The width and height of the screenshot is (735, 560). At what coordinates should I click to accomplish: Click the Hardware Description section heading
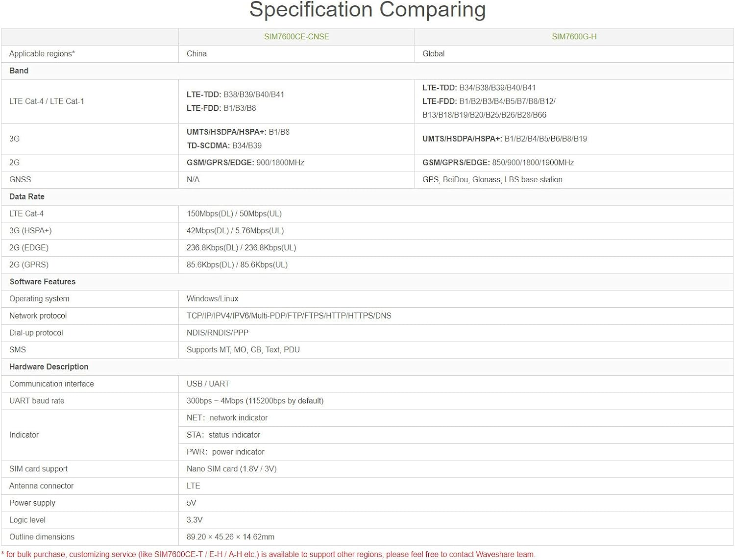[49, 366]
